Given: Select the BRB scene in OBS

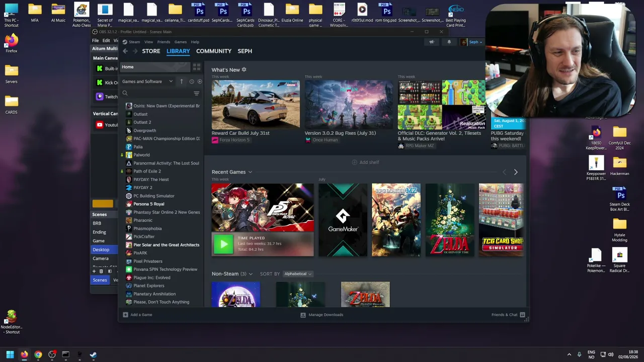Looking at the screenshot, I should click(x=97, y=223).
